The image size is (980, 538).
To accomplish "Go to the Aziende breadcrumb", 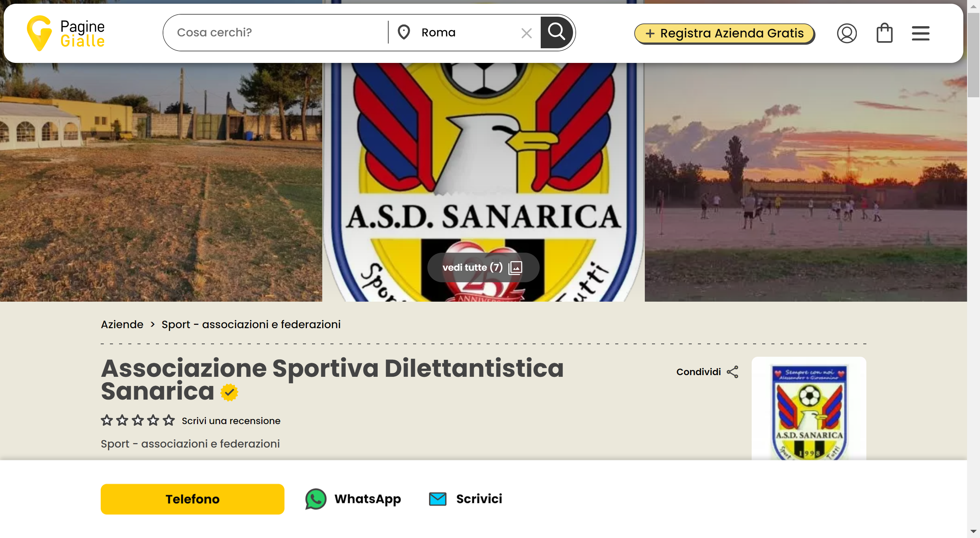I will (x=122, y=324).
